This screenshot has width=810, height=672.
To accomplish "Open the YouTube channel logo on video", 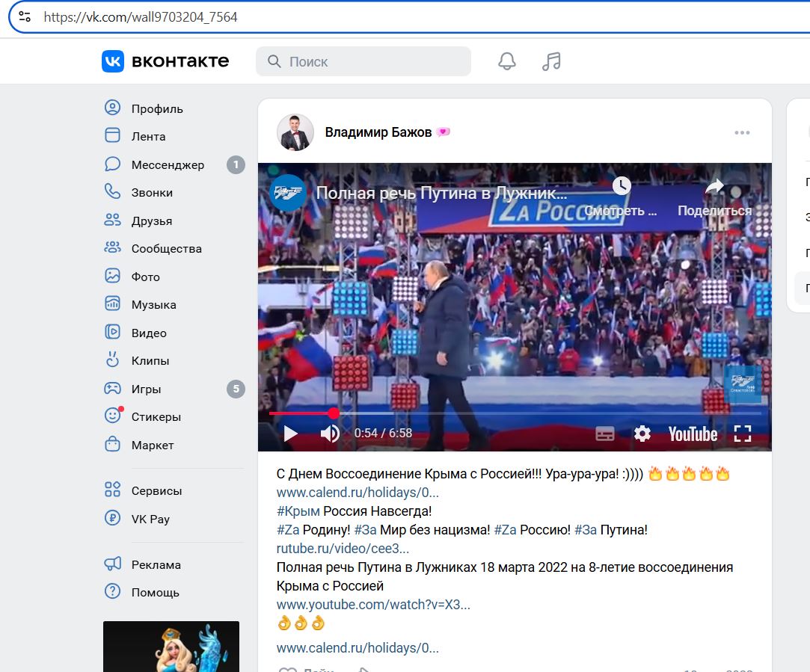I will (288, 193).
